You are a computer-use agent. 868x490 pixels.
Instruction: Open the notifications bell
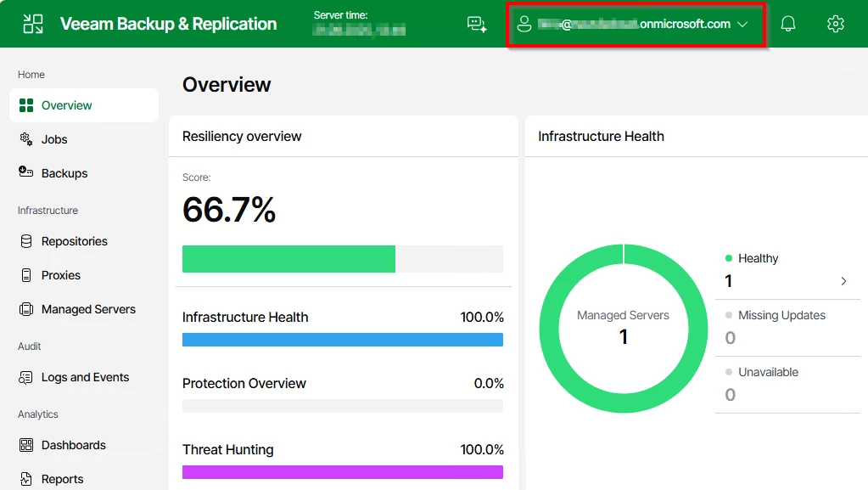tap(787, 24)
